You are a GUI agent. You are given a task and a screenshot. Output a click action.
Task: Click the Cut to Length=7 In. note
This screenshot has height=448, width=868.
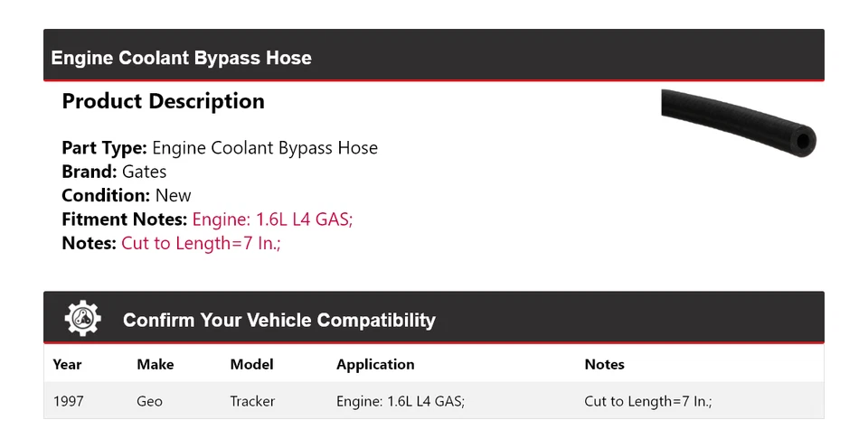[x=201, y=243]
